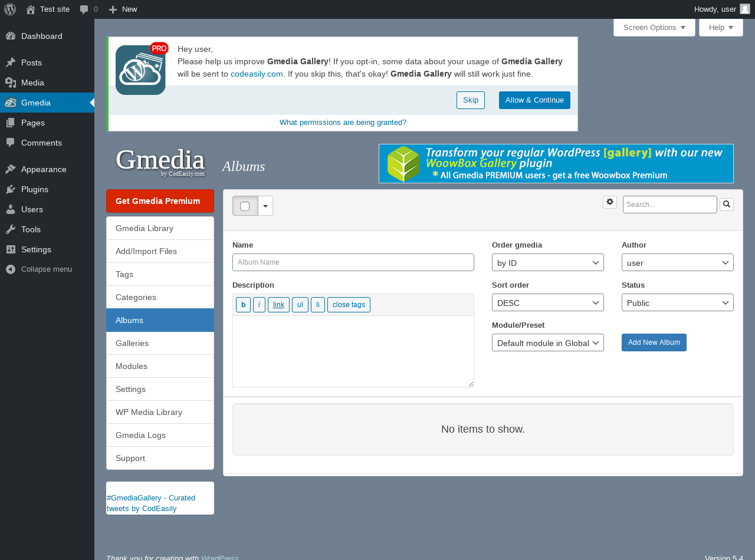
Task: Click the magnifier search button
Action: click(x=727, y=205)
